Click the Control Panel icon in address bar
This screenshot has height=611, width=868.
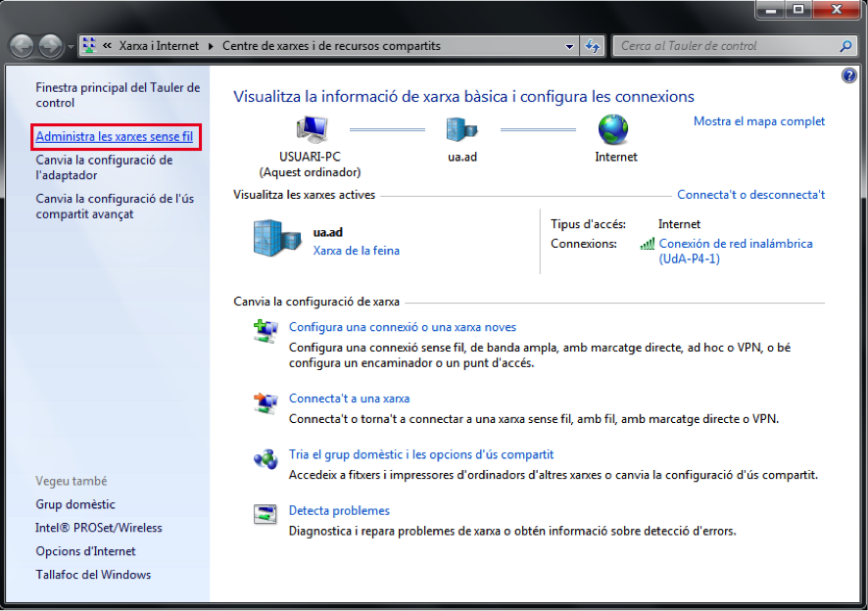[x=89, y=45]
